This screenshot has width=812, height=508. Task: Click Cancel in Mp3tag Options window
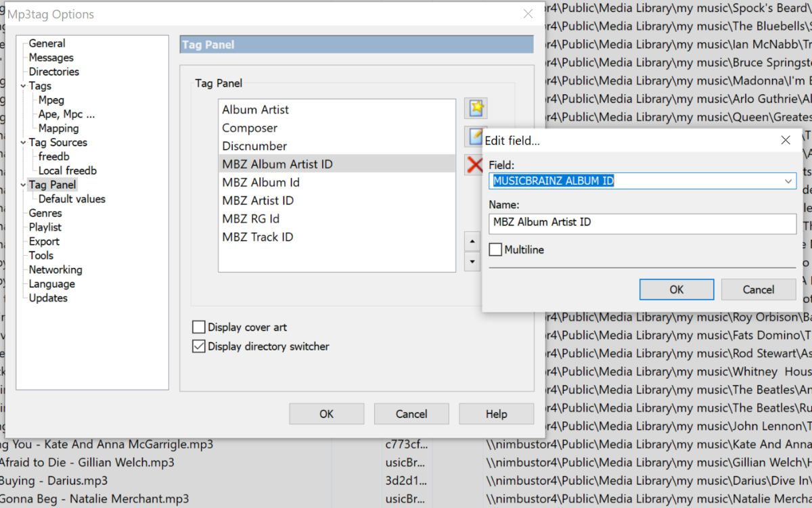coord(411,414)
